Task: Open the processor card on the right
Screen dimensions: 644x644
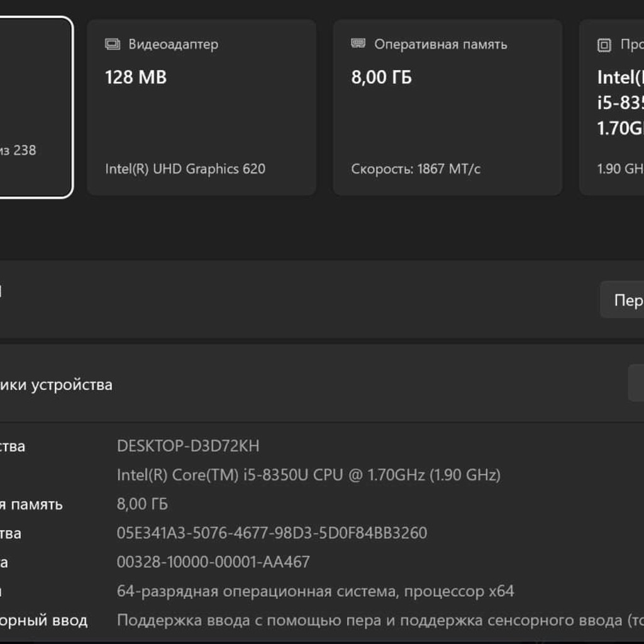Action: point(611,107)
